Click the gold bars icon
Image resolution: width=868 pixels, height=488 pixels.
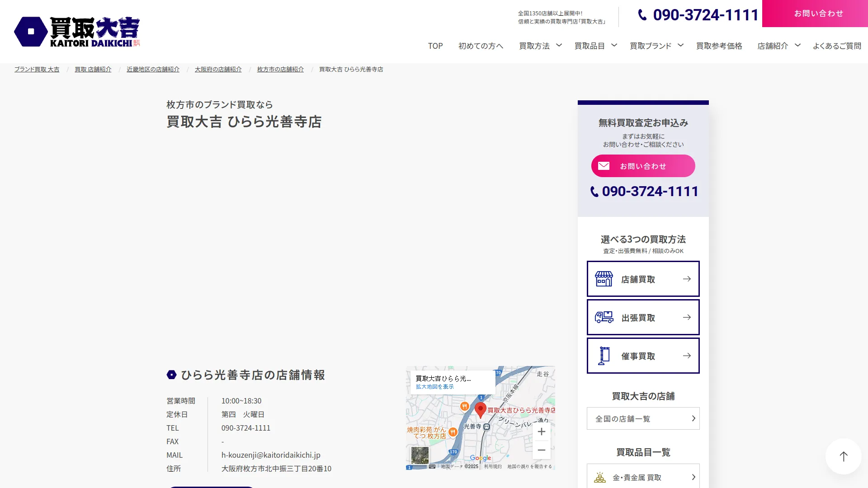click(600, 477)
